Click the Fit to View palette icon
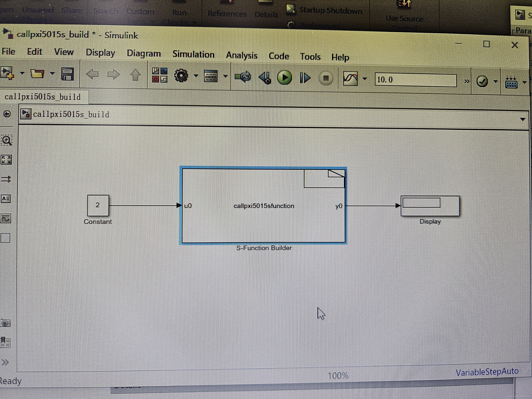Screen dimensions: 532x399 (6, 160)
